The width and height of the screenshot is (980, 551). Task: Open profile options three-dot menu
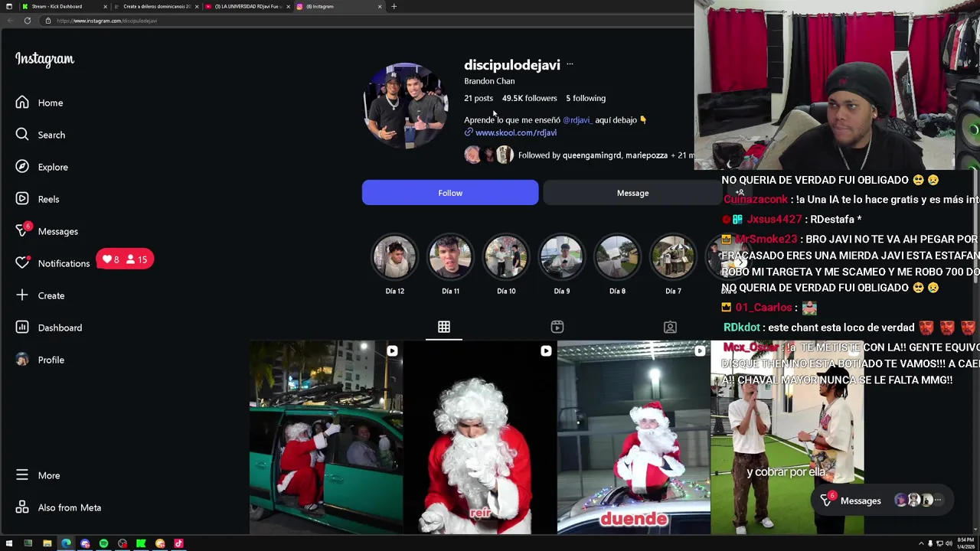point(570,64)
